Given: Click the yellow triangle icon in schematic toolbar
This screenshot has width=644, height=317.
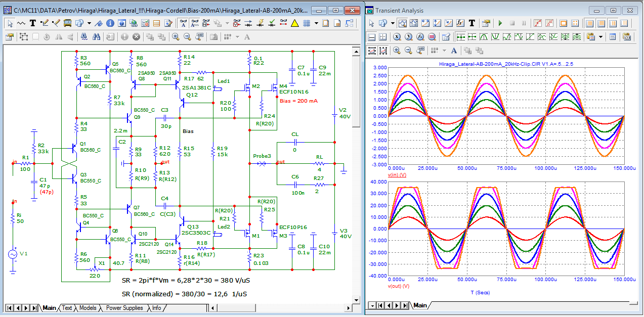Looking at the screenshot, I should click(x=295, y=23).
